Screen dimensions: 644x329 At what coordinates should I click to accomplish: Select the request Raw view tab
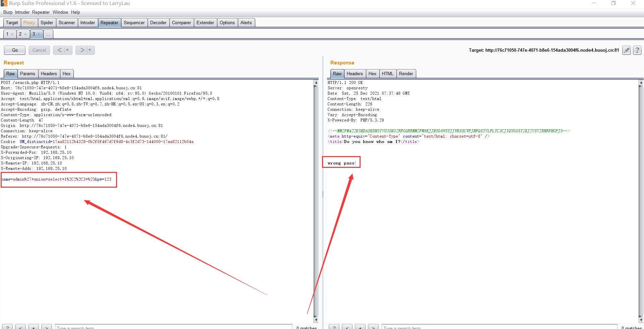11,74
